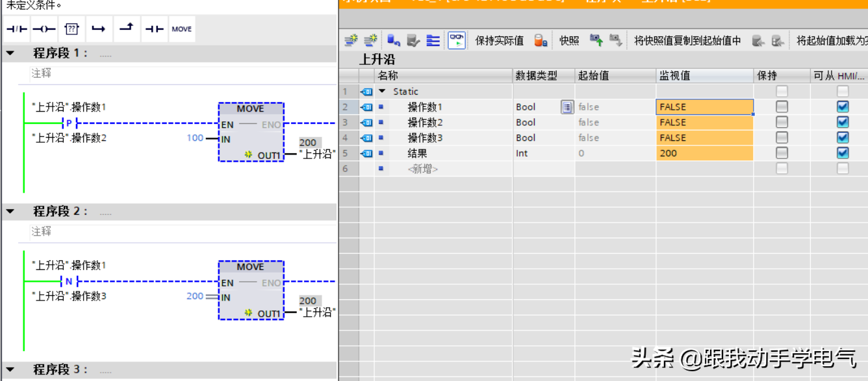Click the start value 0 of 结果
868x381 pixels.
[x=615, y=153]
